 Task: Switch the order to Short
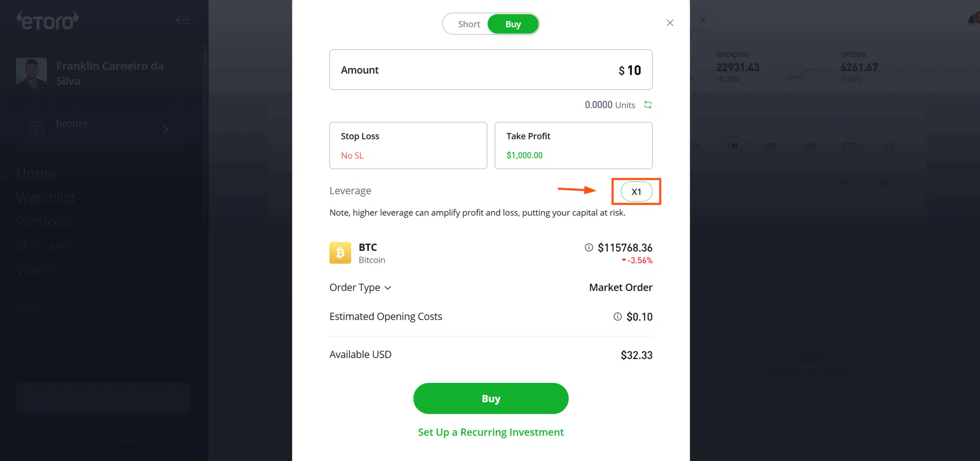pos(469,24)
